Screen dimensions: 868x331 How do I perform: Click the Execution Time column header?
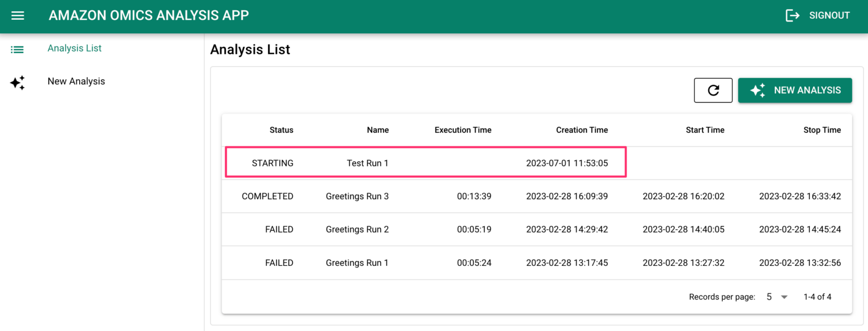point(463,130)
